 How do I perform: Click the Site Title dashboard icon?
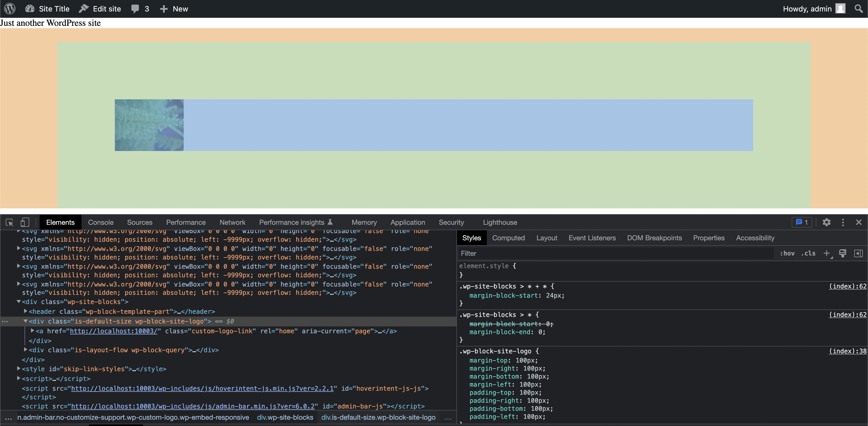[x=30, y=9]
